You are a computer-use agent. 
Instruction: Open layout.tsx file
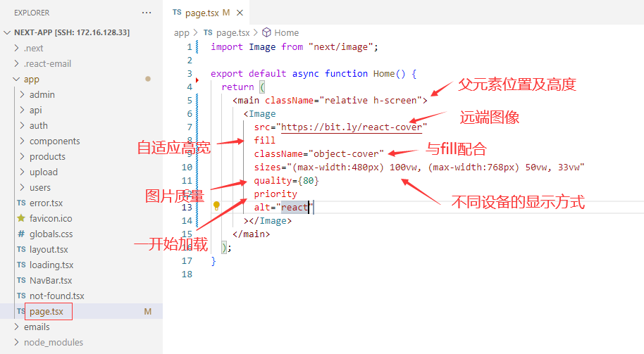(49, 249)
